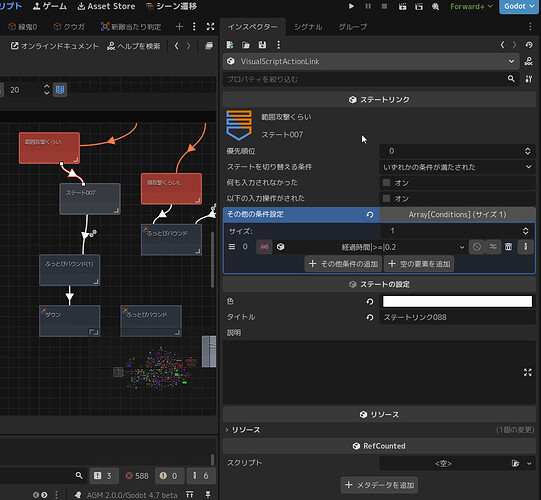Click the サイズ value stepper arrows
The width and height of the screenshot is (541, 500).
click(x=525, y=231)
